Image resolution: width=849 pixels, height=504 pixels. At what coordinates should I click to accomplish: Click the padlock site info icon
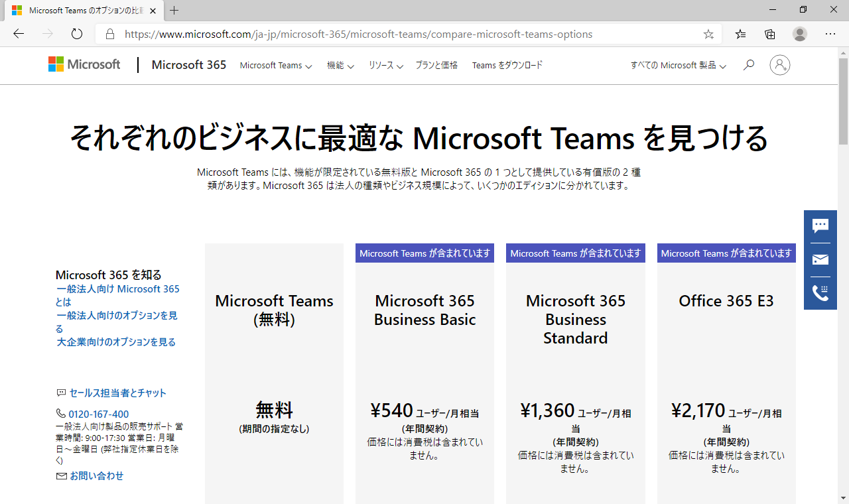[x=110, y=34]
